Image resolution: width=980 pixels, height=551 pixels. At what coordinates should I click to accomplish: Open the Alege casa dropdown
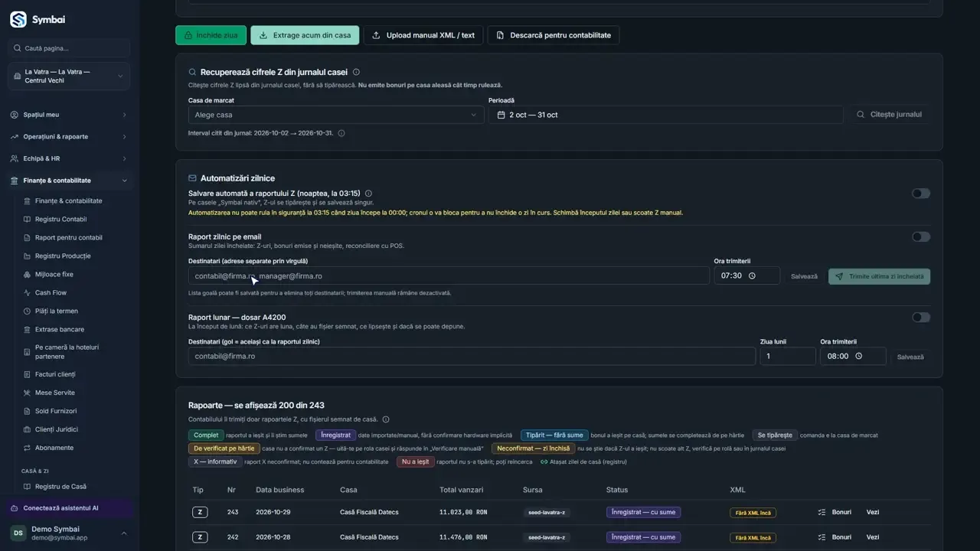(336, 115)
